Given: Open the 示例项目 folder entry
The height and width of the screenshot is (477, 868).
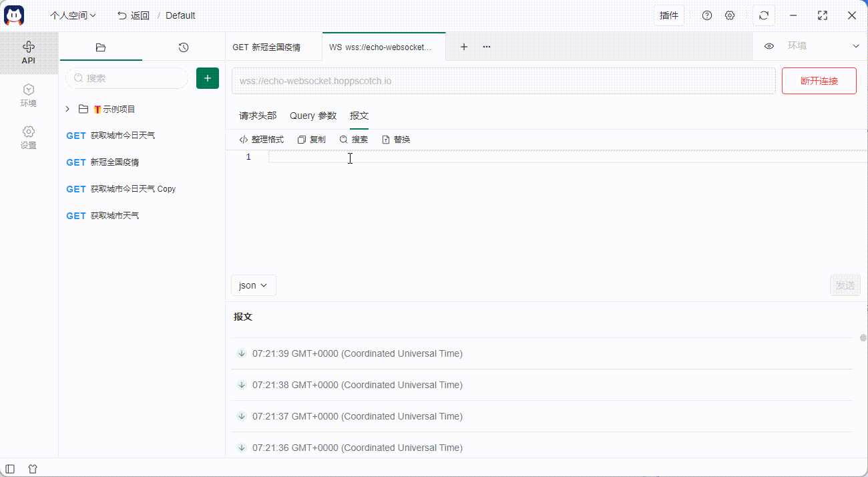Looking at the screenshot, I should click(x=114, y=109).
